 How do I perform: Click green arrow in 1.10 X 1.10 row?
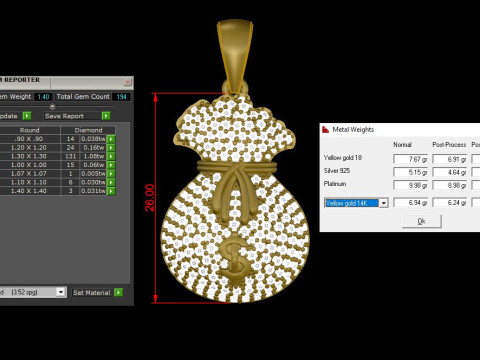coord(111,182)
